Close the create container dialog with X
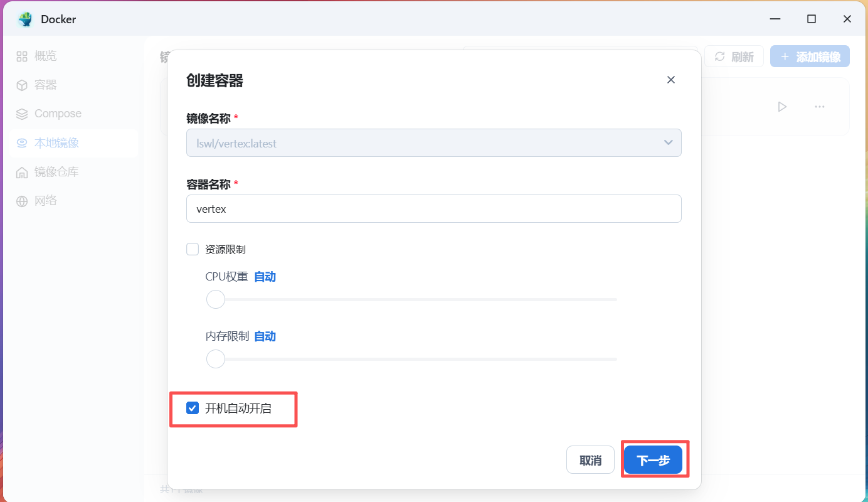Screen dimensions: 868x502 671,80
